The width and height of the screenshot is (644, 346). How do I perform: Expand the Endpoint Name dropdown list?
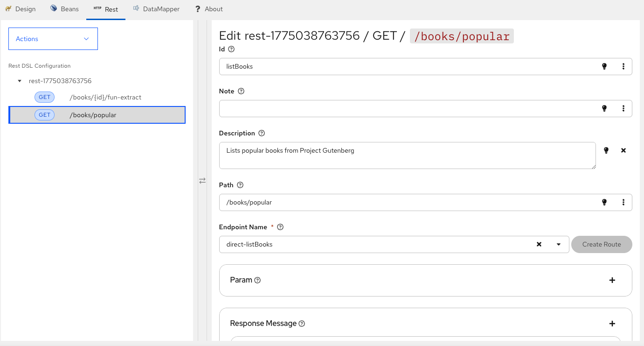tap(558, 244)
